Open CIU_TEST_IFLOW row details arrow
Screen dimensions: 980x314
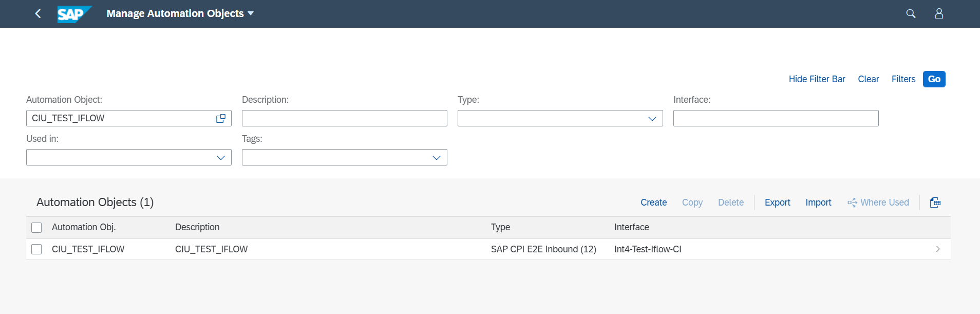[x=938, y=249]
